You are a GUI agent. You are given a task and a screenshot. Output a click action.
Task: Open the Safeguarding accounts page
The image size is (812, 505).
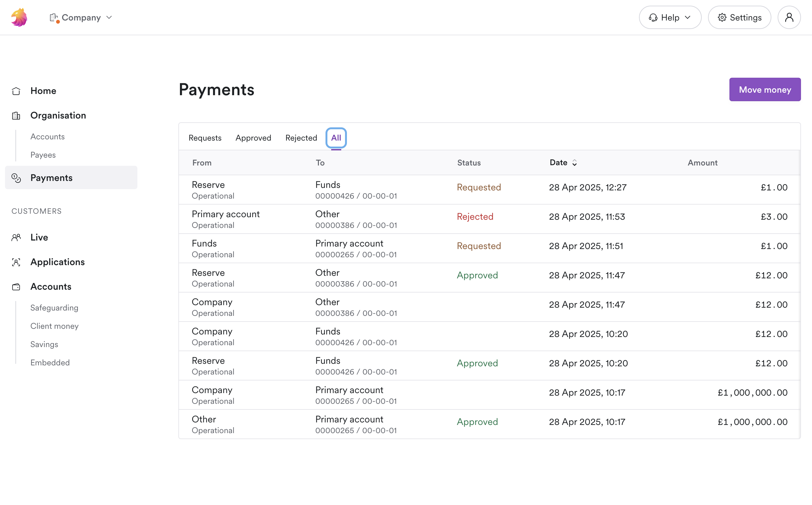(x=54, y=308)
